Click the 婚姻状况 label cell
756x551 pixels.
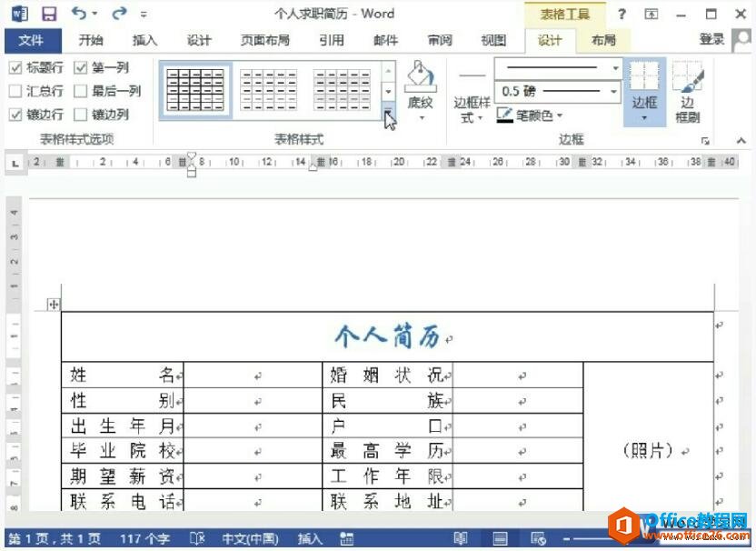tap(388, 375)
